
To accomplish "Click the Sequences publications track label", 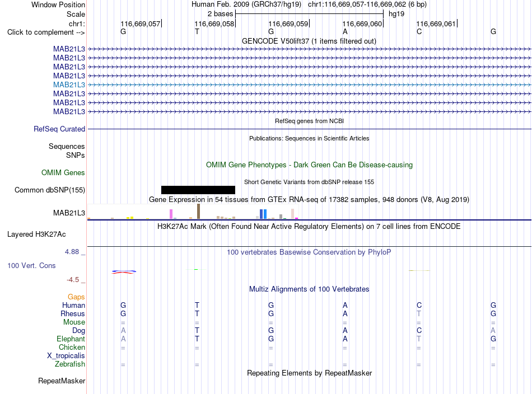I will 67,146.
